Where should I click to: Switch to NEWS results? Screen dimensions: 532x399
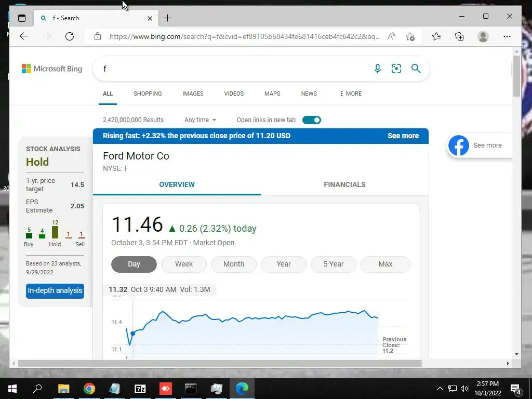point(309,94)
